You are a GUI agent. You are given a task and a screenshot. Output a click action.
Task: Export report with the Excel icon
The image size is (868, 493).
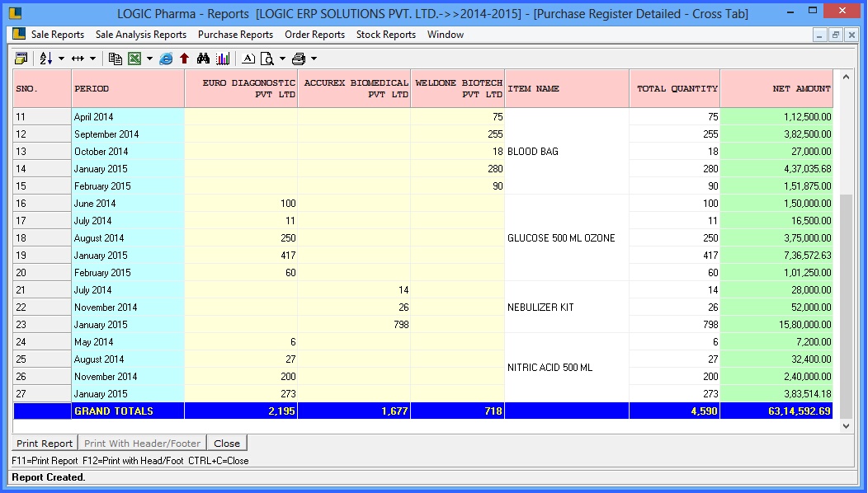(134, 58)
